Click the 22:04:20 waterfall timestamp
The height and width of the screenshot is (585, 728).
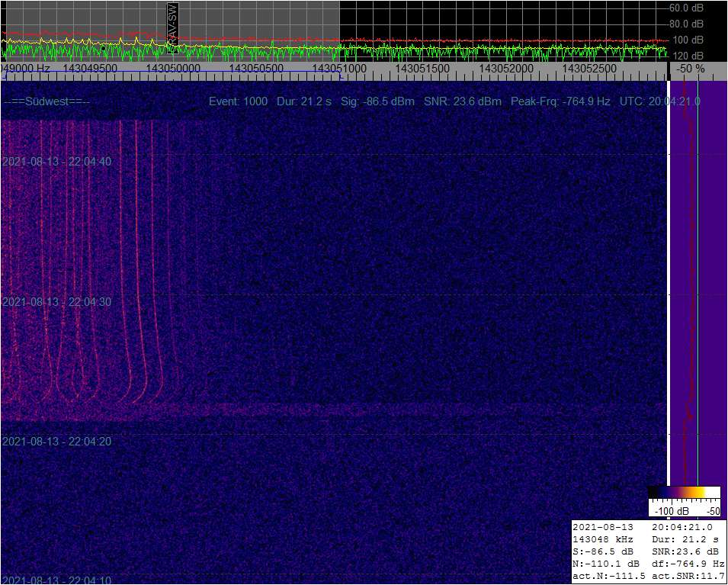coord(56,442)
